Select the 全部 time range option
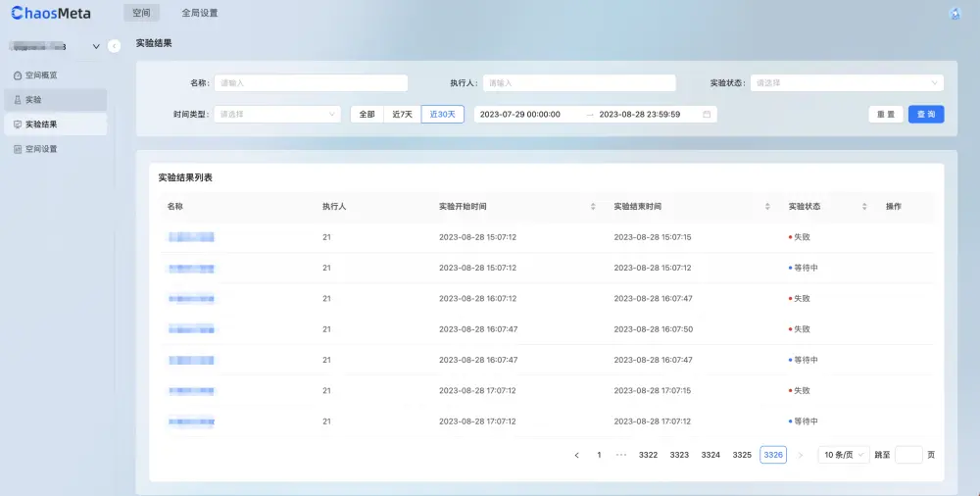This screenshot has height=496, width=980. click(367, 115)
